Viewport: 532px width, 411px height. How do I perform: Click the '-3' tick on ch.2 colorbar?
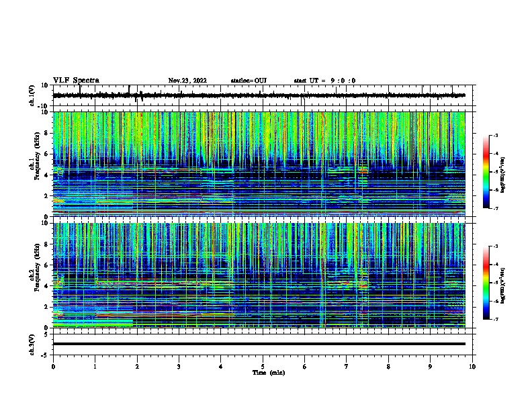[x=496, y=246]
